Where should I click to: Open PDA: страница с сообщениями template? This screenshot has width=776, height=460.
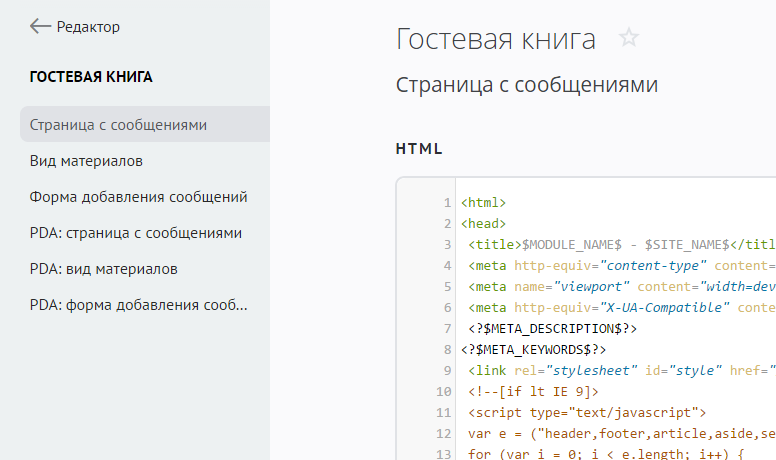[x=136, y=233]
